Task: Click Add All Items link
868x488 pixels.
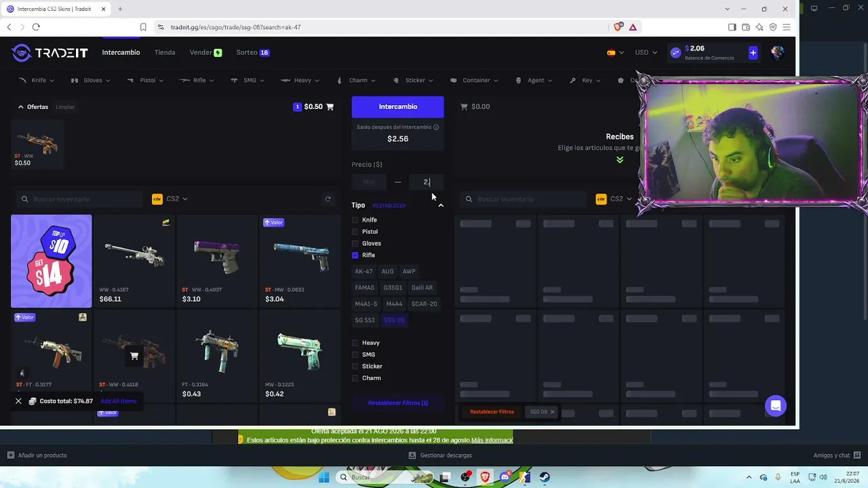Action: click(x=119, y=401)
